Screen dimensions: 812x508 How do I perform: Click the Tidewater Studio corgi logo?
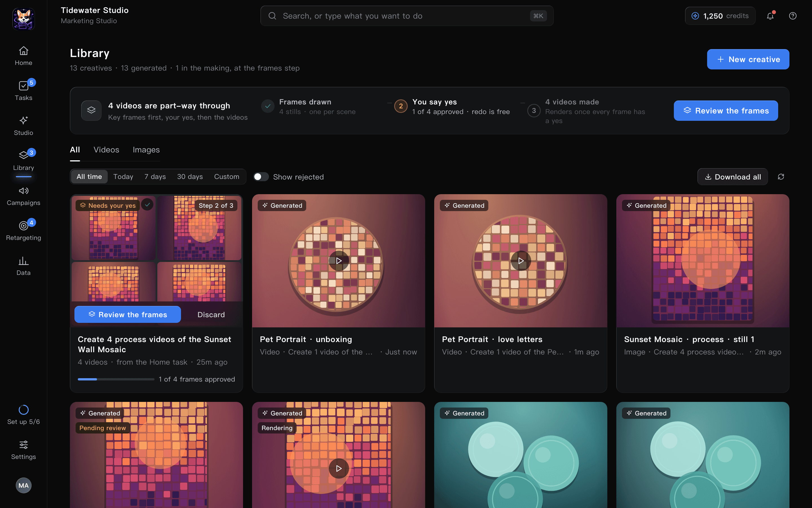[x=23, y=19]
